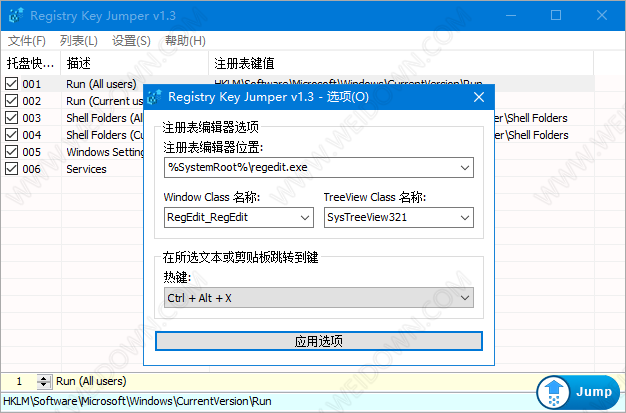Expand the Window Class 名称 dropdown
This screenshot has height=413, width=626.
(x=305, y=218)
